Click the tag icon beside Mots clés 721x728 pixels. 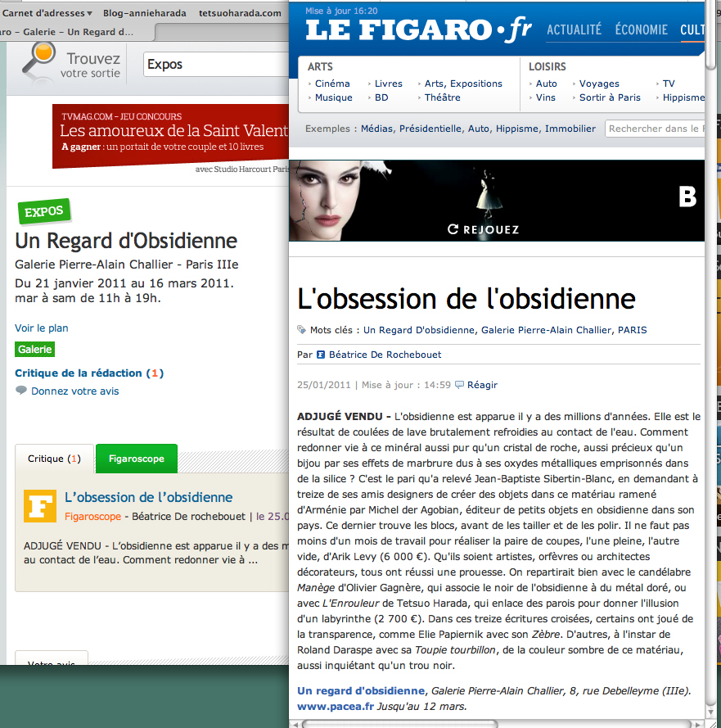302,330
